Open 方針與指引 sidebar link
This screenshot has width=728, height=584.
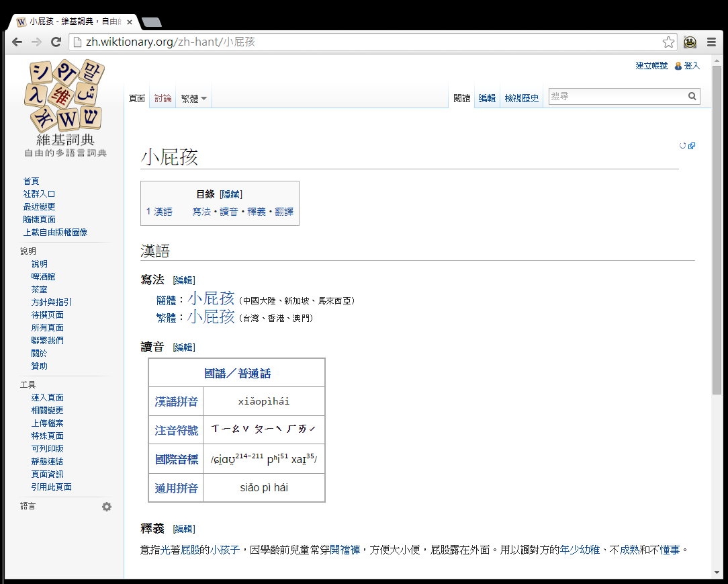tap(51, 302)
